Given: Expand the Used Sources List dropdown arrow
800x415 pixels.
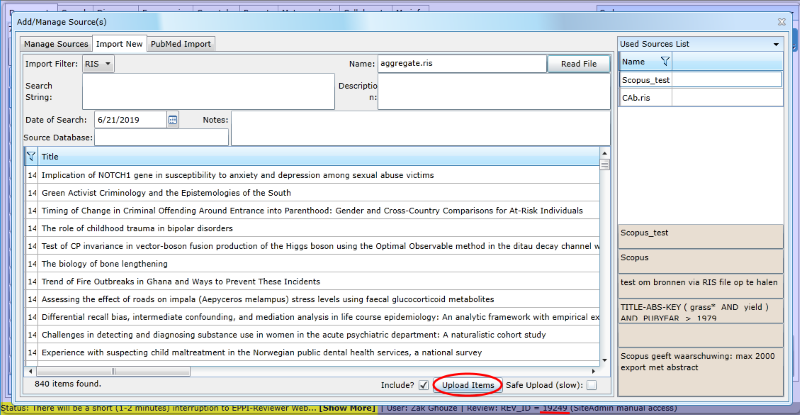Looking at the screenshot, I should (x=776, y=44).
